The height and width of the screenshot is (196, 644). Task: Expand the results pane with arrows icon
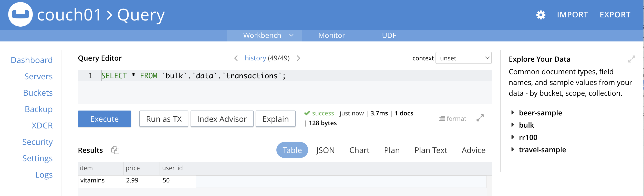click(x=480, y=118)
